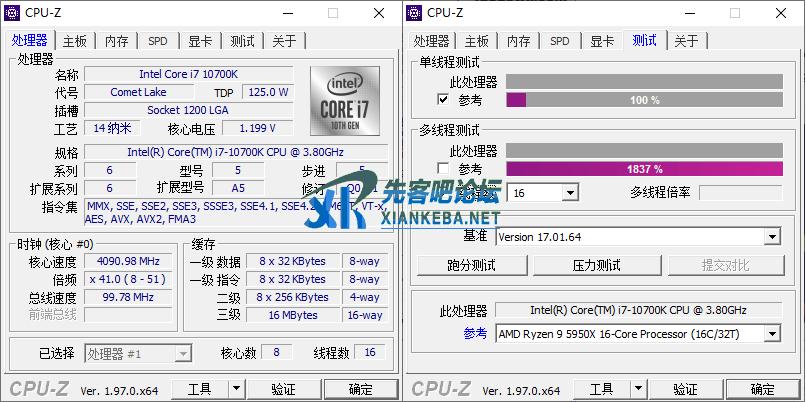Open the AMD Ryzen 9 5950X reference dropdown
The height and width of the screenshot is (402, 806).
click(771, 334)
